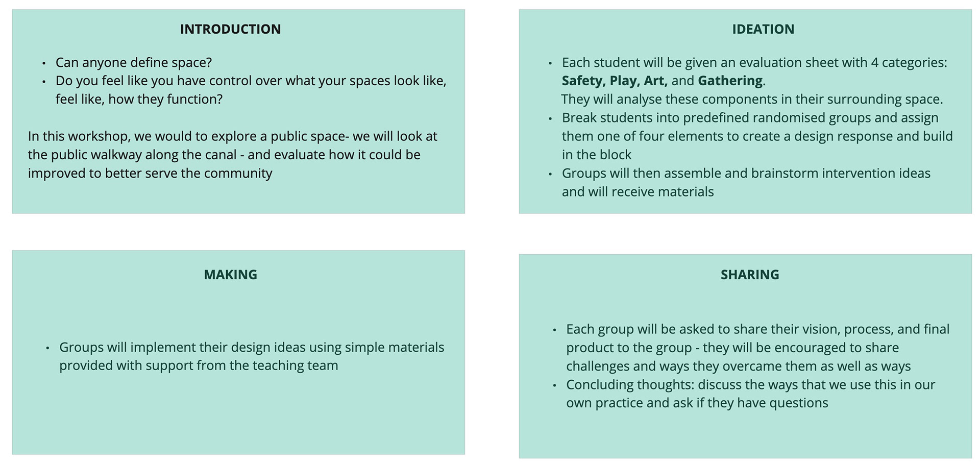Image resolution: width=980 pixels, height=464 pixels.
Task: Click the IDEATION heading
Action: pyautogui.click(x=763, y=29)
